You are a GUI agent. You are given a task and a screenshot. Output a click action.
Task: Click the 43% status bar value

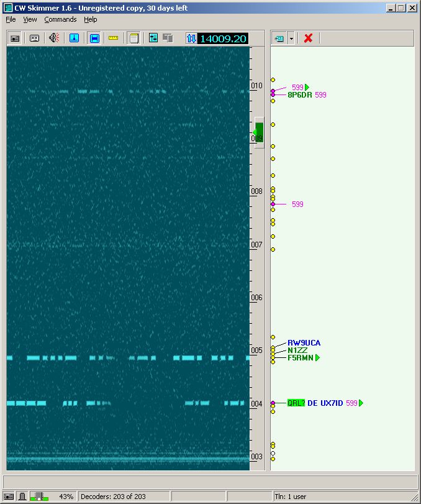[66, 497]
